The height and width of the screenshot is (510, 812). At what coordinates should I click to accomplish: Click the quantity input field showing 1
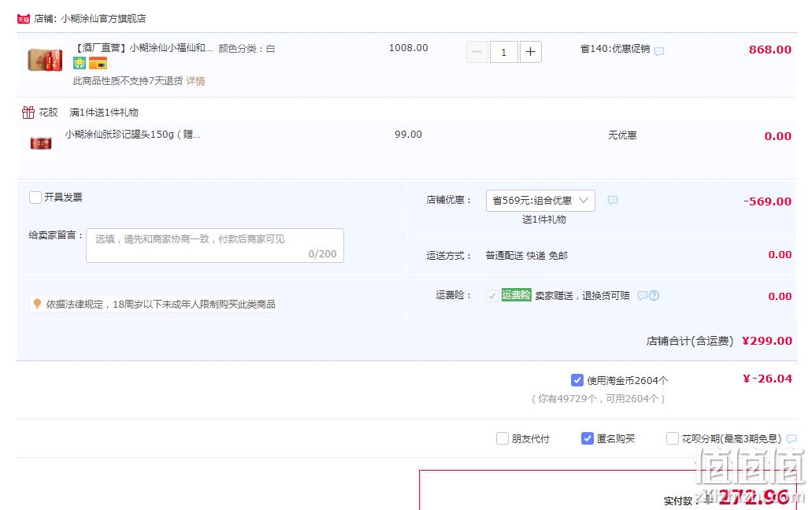pos(503,52)
